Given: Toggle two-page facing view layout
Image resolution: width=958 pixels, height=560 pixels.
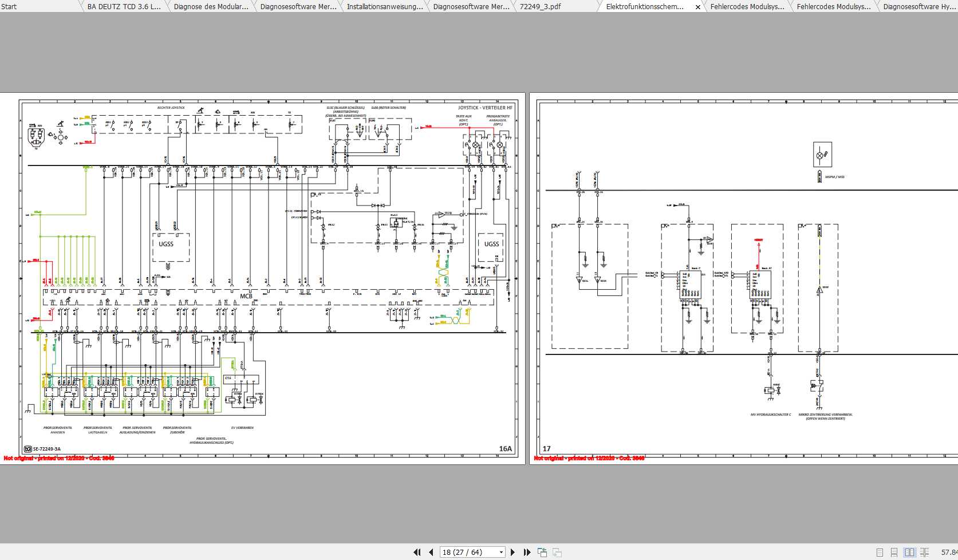Looking at the screenshot, I should click(909, 553).
